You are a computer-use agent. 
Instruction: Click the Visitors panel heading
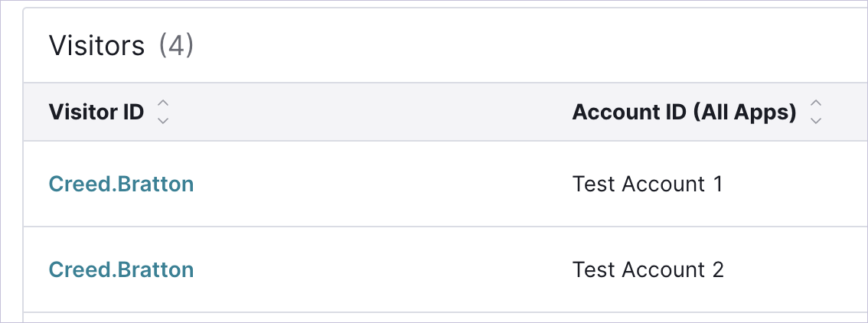tap(97, 45)
